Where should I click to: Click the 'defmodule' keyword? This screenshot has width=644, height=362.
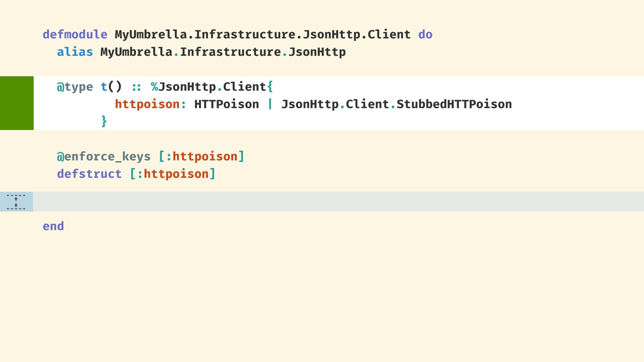75,35
